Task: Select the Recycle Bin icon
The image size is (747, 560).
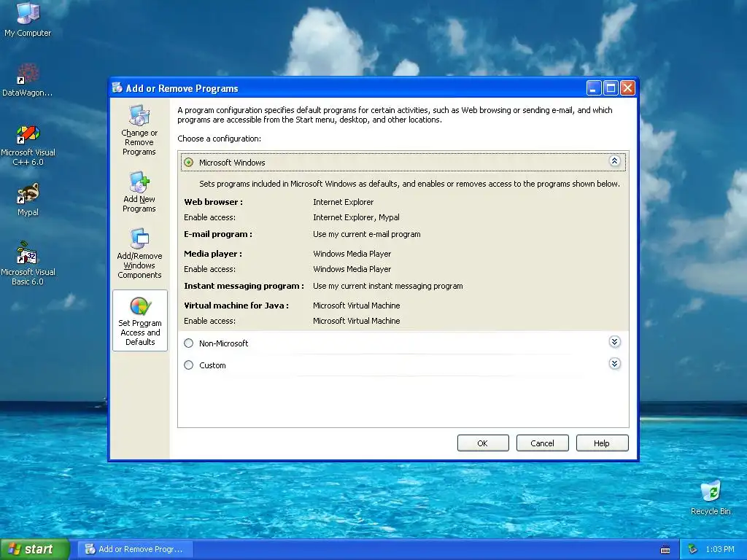Action: 711,497
